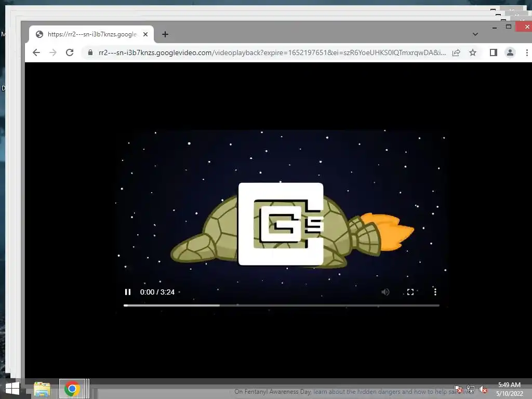This screenshot has height=399, width=532.
Task: Reload the current page
Action: [x=70, y=52]
